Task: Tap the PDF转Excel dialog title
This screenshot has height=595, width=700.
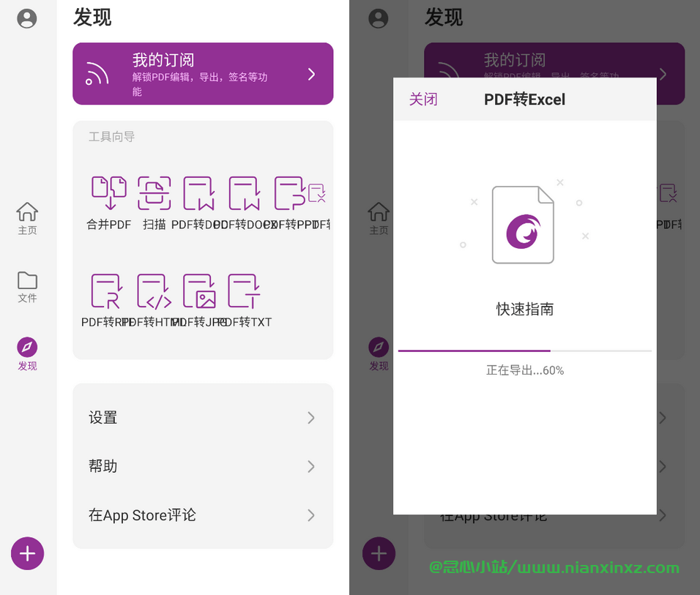Action: click(x=524, y=99)
